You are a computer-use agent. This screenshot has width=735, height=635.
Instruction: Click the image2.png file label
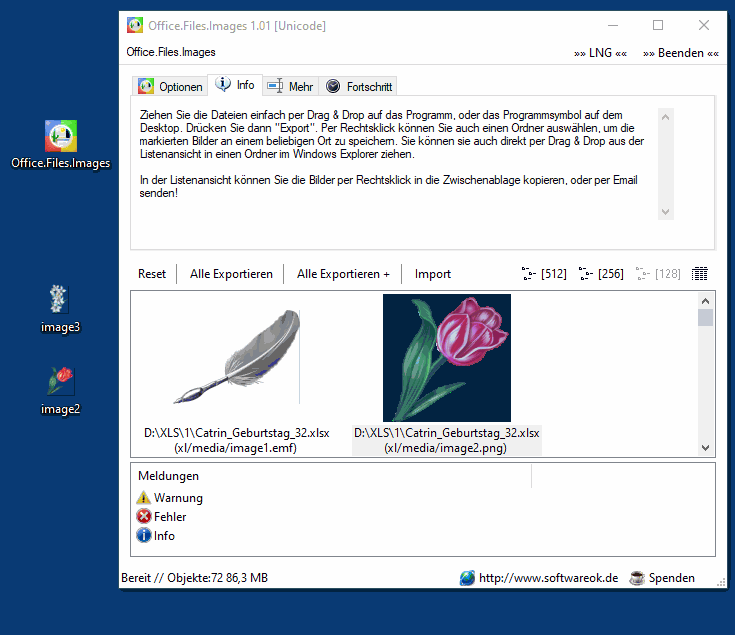447,440
